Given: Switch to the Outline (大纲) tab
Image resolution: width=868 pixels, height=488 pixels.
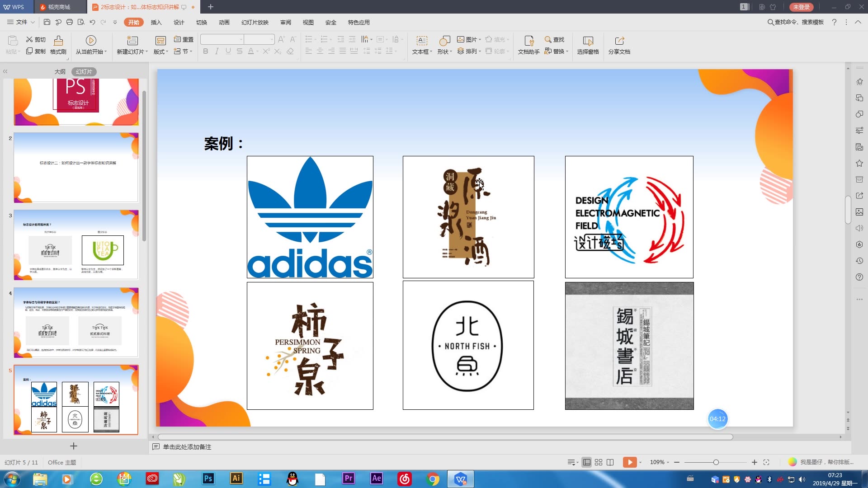Looking at the screenshot, I should click(x=60, y=71).
